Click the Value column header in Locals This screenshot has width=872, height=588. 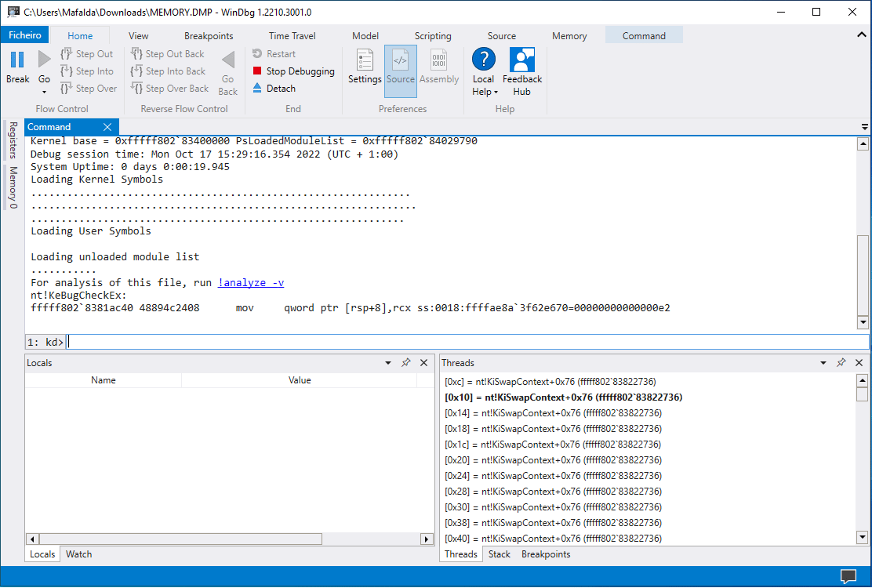pyautogui.click(x=300, y=380)
